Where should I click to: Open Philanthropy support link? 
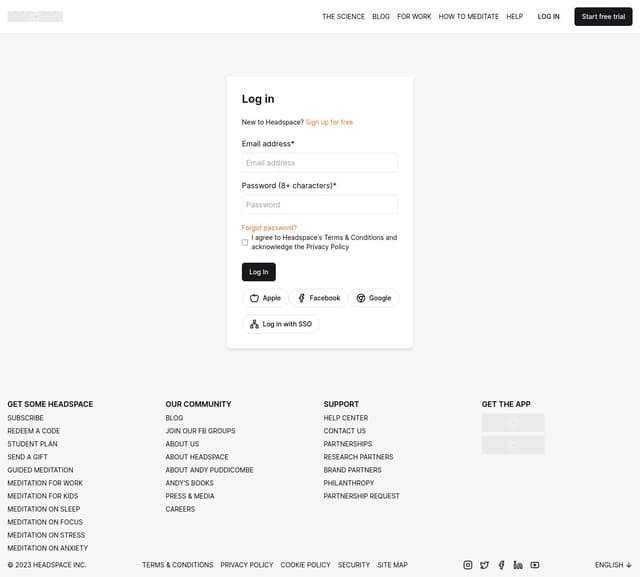(x=349, y=483)
